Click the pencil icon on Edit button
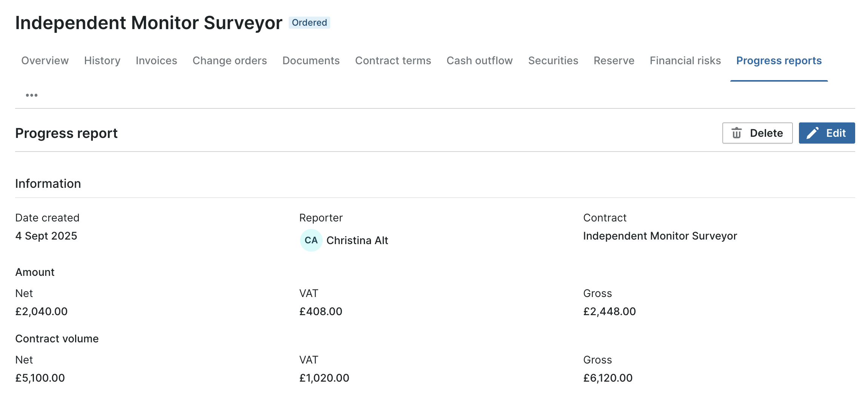The width and height of the screenshot is (868, 396). (813, 133)
